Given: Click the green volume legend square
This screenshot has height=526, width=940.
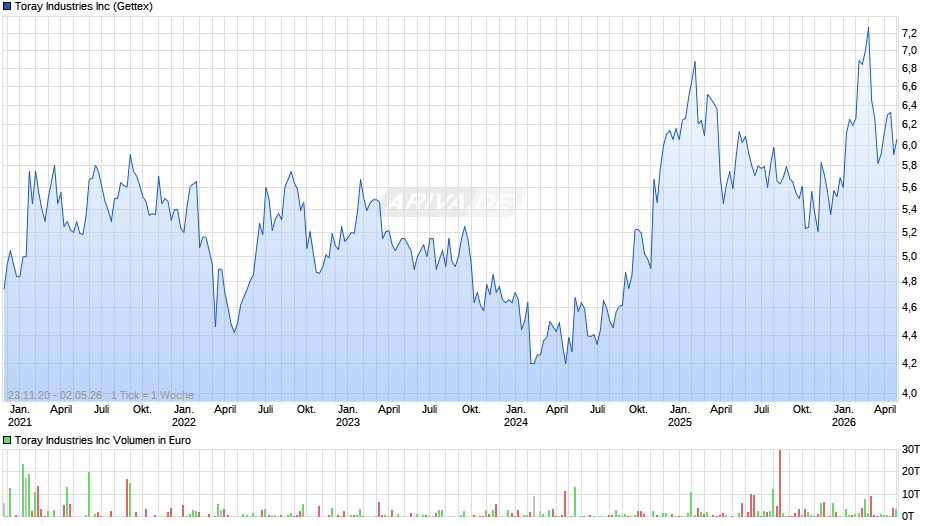Looking at the screenshot, I should (x=7, y=440).
